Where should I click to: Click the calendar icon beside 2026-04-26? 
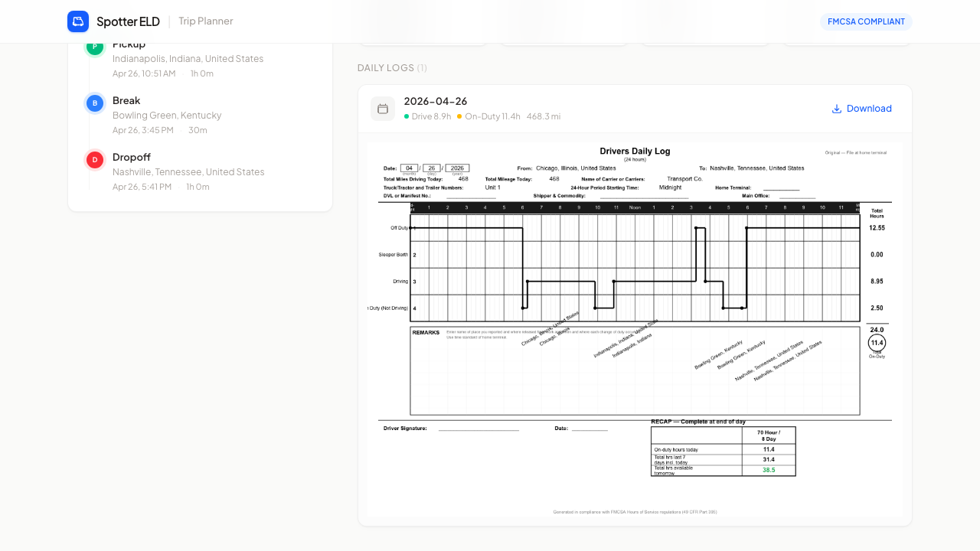(x=383, y=109)
